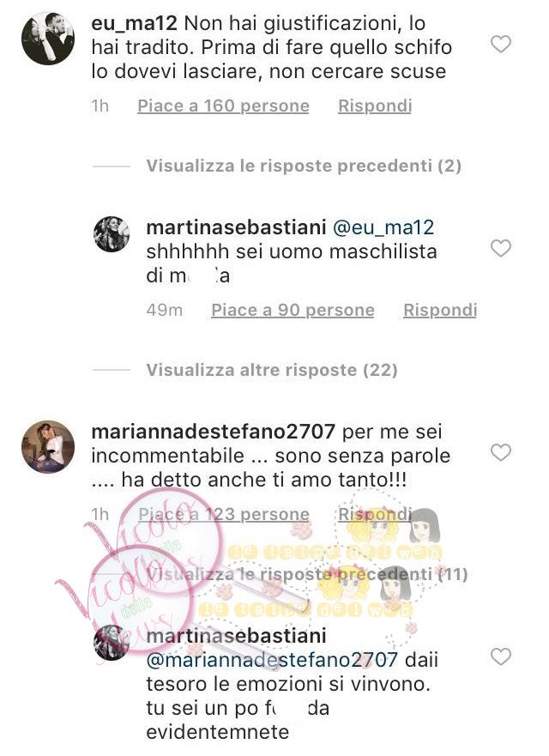The height and width of the screenshot is (756, 549).
Task: Like martinasebastiani's reply to mariannadestefano2707
Action: [500, 656]
